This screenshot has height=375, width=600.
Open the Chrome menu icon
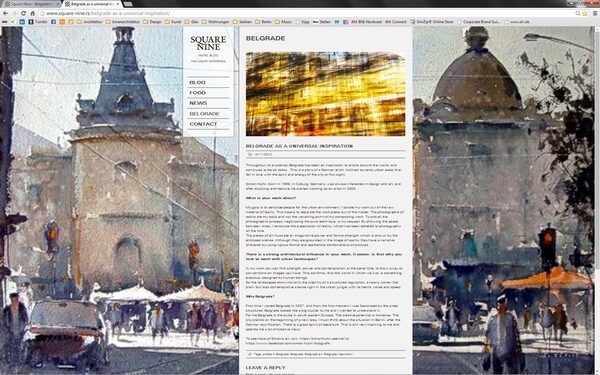(595, 13)
